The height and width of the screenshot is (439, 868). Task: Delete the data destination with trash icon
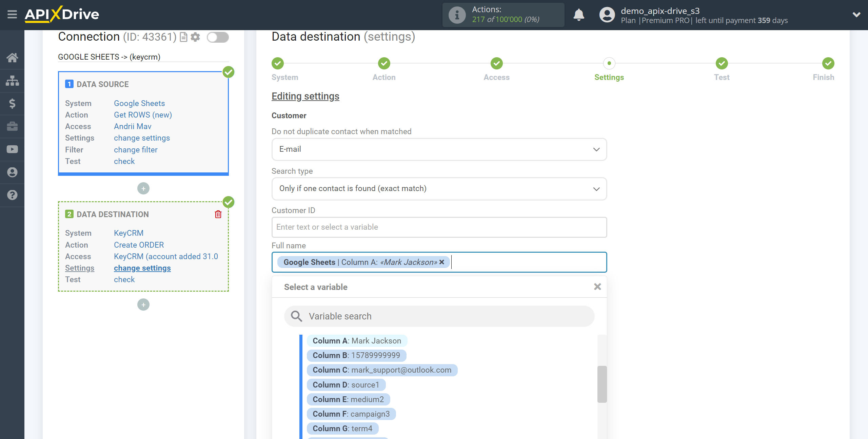click(x=218, y=214)
